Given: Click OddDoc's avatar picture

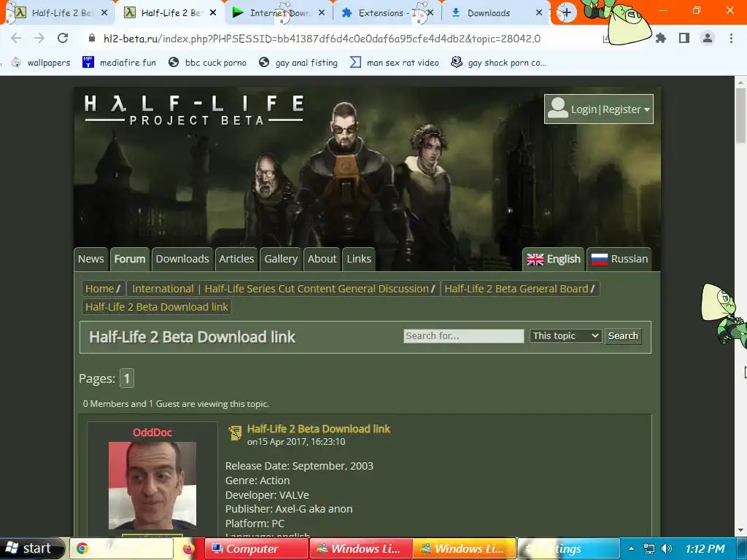Looking at the screenshot, I should [x=152, y=485].
